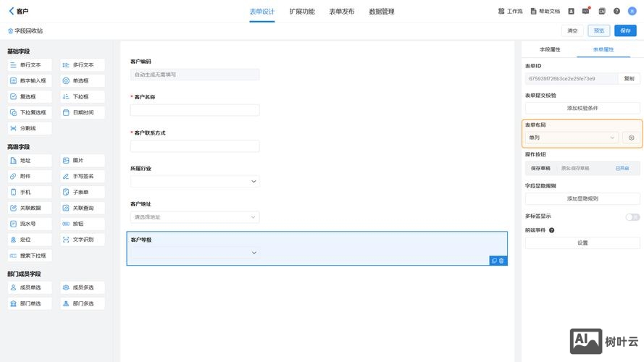Add a 日期时间 field

click(x=82, y=112)
